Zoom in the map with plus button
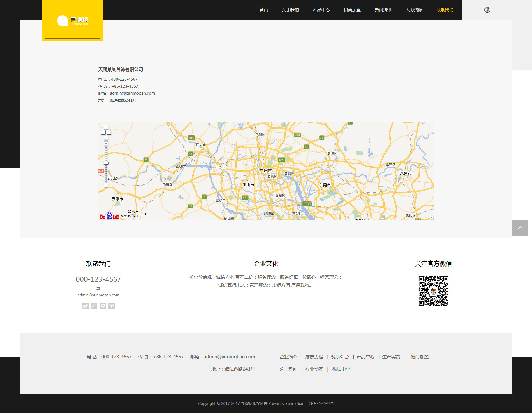The image size is (532, 413). pyautogui.click(x=106, y=144)
